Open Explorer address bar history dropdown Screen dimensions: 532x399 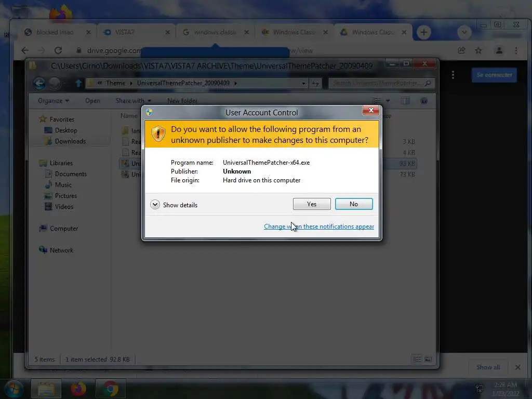[303, 83]
